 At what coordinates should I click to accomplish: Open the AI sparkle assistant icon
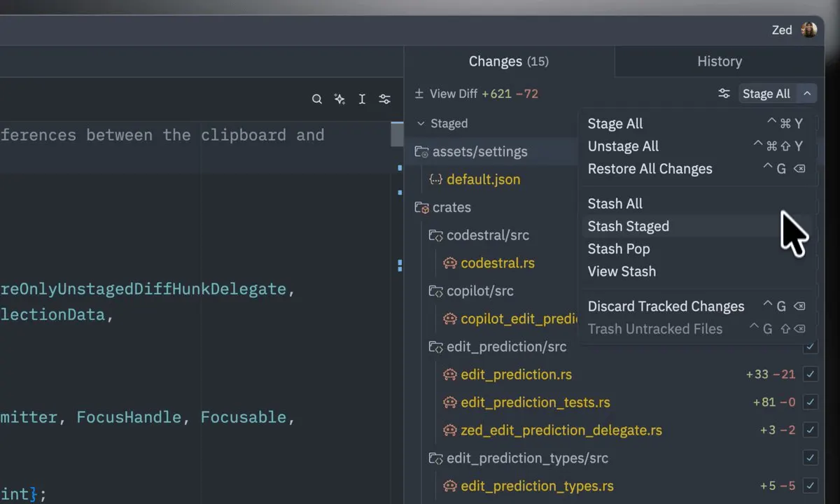(339, 99)
